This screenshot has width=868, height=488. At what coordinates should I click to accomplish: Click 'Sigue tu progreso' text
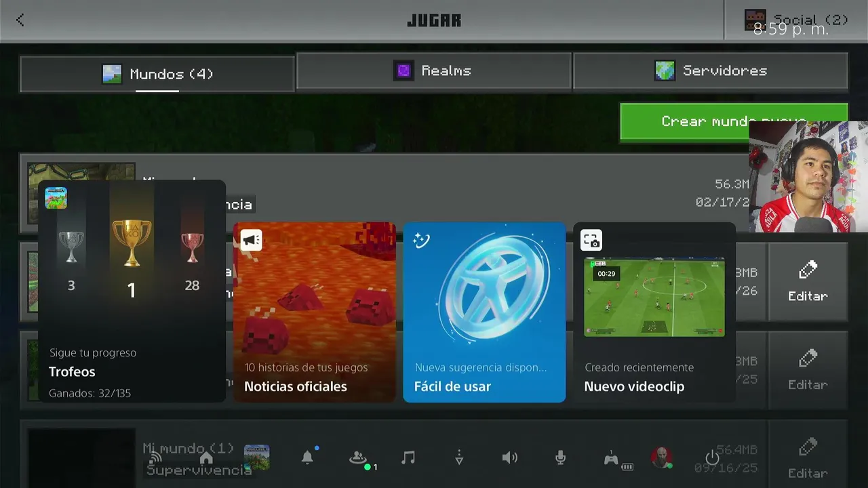coord(92,352)
